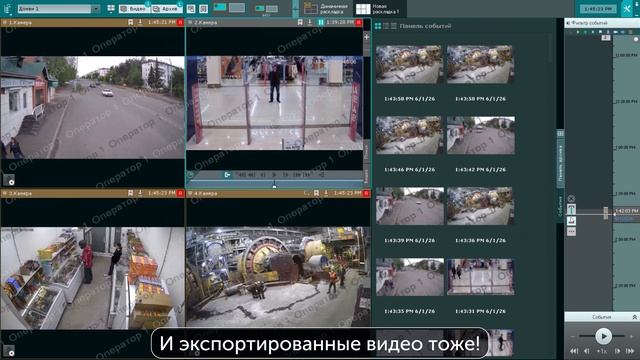Image resolution: width=640 pixels, height=360 pixels.
Task: Open the 1:43:39 PM event thumbnail
Action: coord(409,206)
